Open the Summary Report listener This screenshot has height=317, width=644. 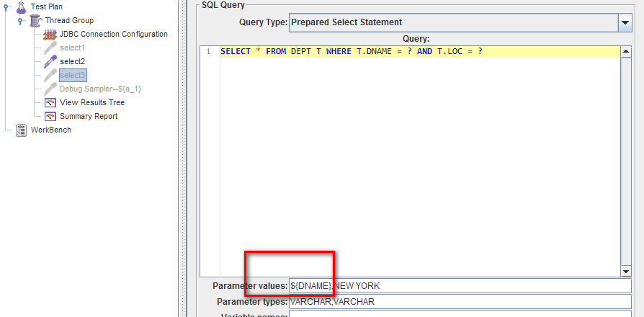88,116
